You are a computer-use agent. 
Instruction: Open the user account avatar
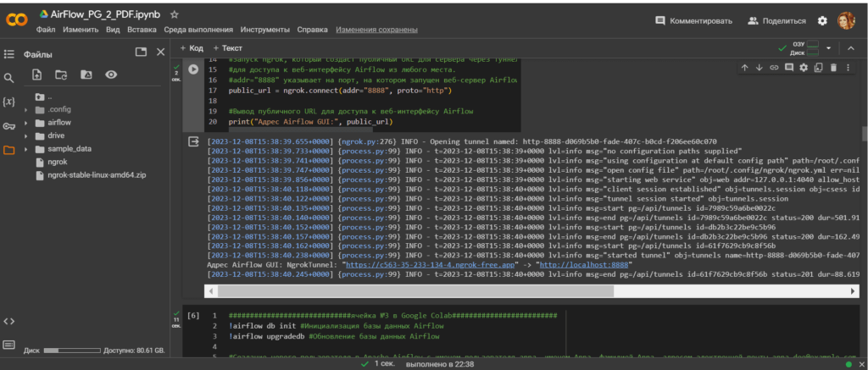[846, 20]
